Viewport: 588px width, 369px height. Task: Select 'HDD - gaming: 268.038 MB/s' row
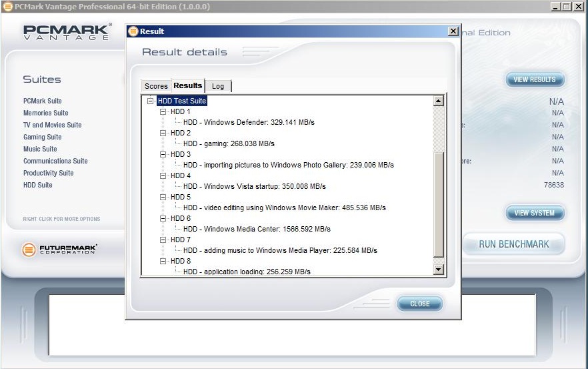229,143
